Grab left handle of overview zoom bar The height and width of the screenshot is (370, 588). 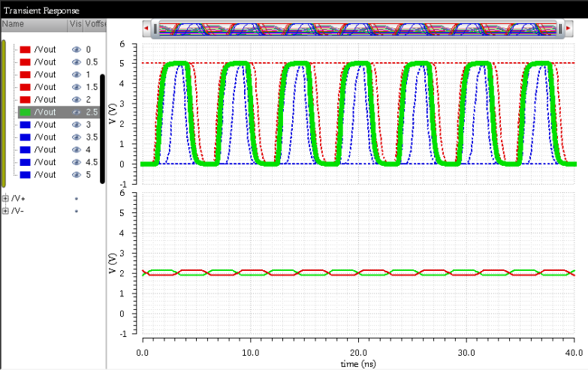click(155, 29)
